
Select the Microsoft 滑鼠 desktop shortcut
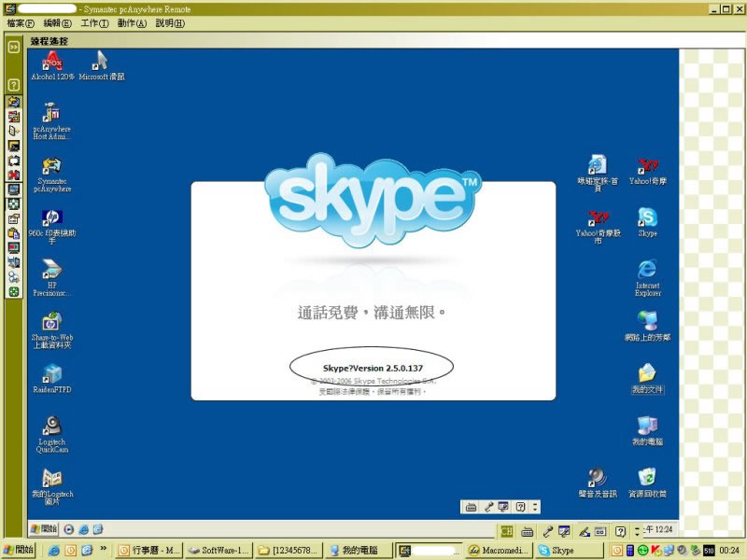(102, 65)
